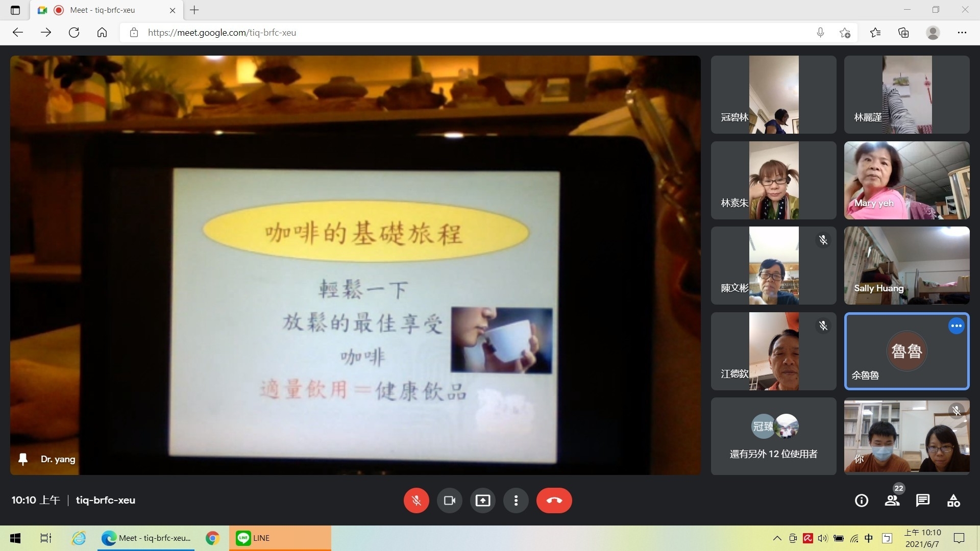Leave call with the red hang-up button
Viewport: 980px width, 551px height.
(x=554, y=500)
